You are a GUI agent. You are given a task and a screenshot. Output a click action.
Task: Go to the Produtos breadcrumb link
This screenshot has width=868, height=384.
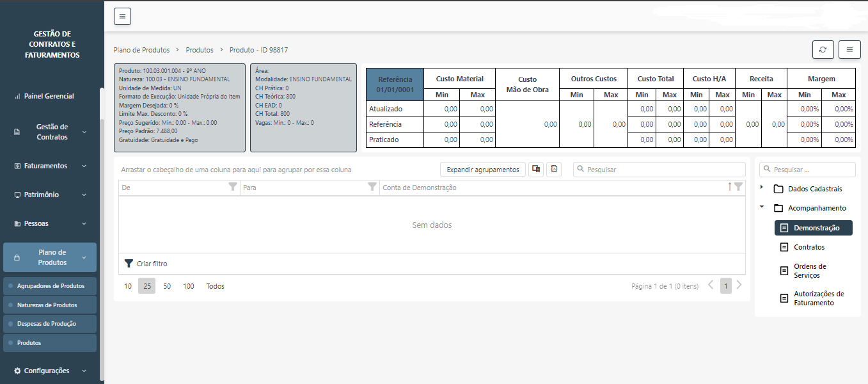click(x=200, y=50)
